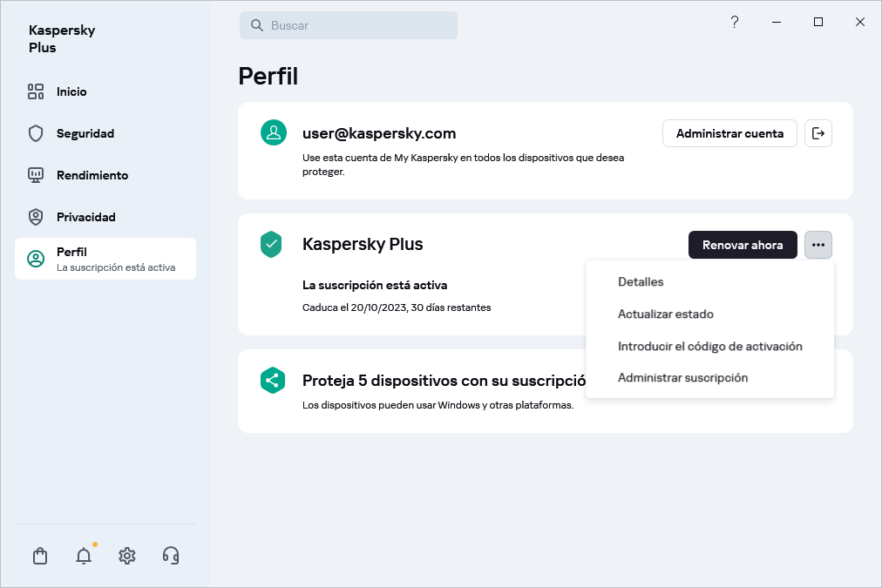Choose Administrar suscripción from menu
882x588 pixels.
(x=682, y=378)
